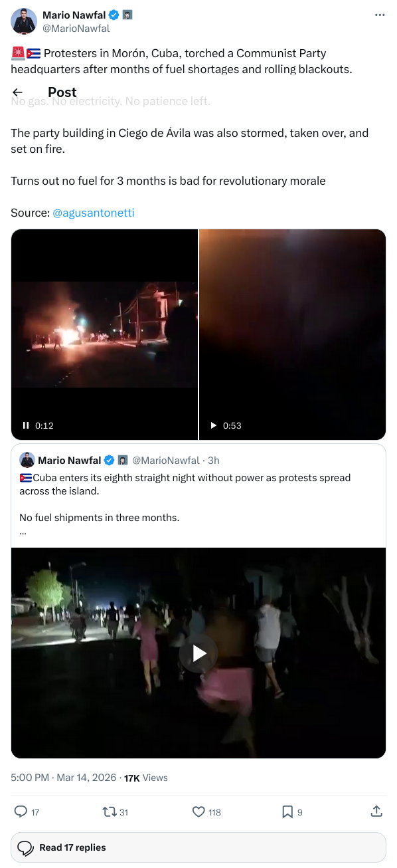397x868 pixels.
Task: Click the small avatar in the quoted post
Action: (x=27, y=460)
